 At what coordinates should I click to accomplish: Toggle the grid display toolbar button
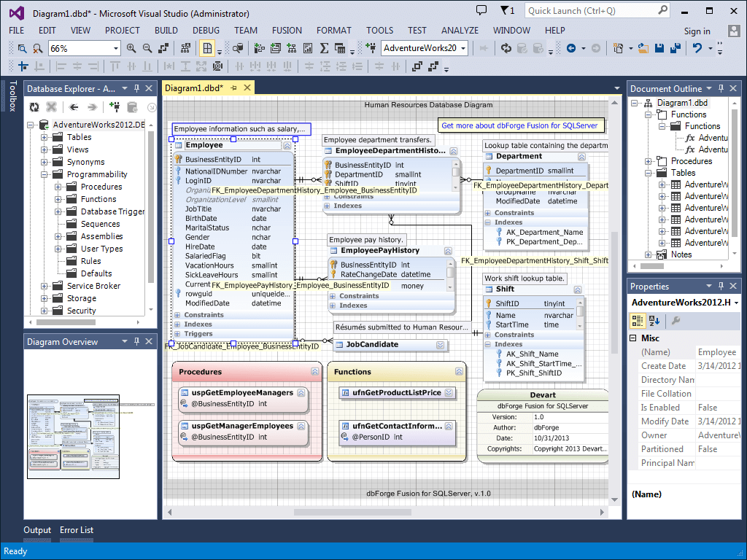207,48
